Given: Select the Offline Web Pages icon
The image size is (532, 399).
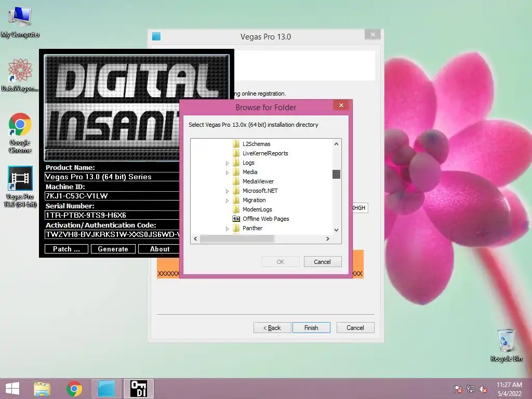Looking at the screenshot, I should click(x=236, y=219).
